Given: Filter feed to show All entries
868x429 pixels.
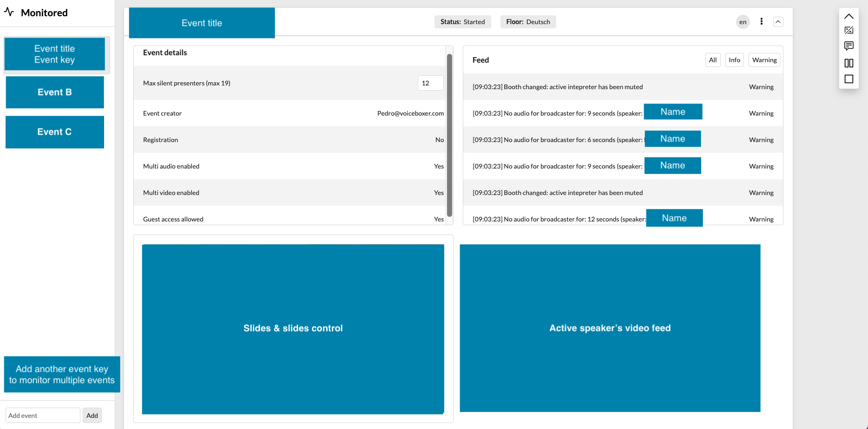Looking at the screenshot, I should 712,60.
